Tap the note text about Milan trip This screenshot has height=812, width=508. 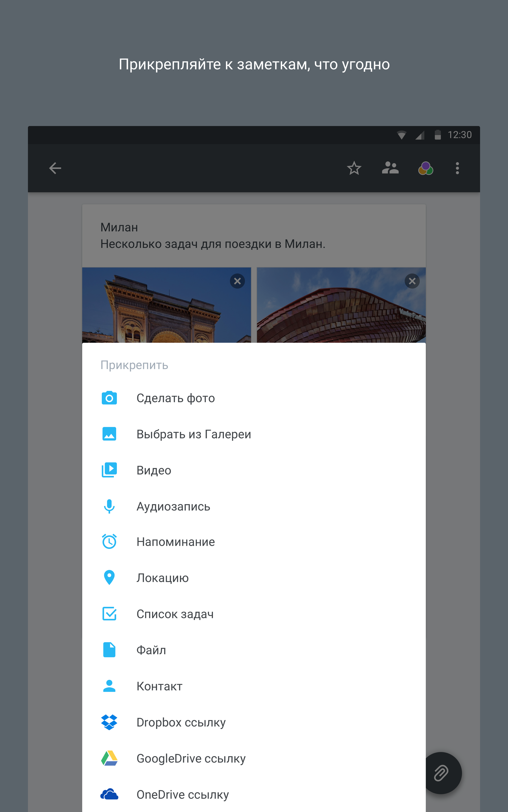click(213, 244)
